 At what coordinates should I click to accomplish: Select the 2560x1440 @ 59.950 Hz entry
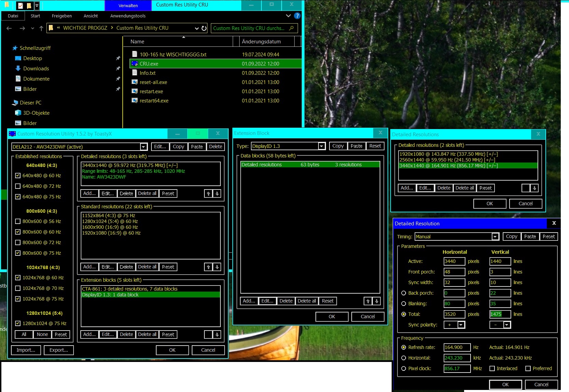pyautogui.click(x=447, y=160)
